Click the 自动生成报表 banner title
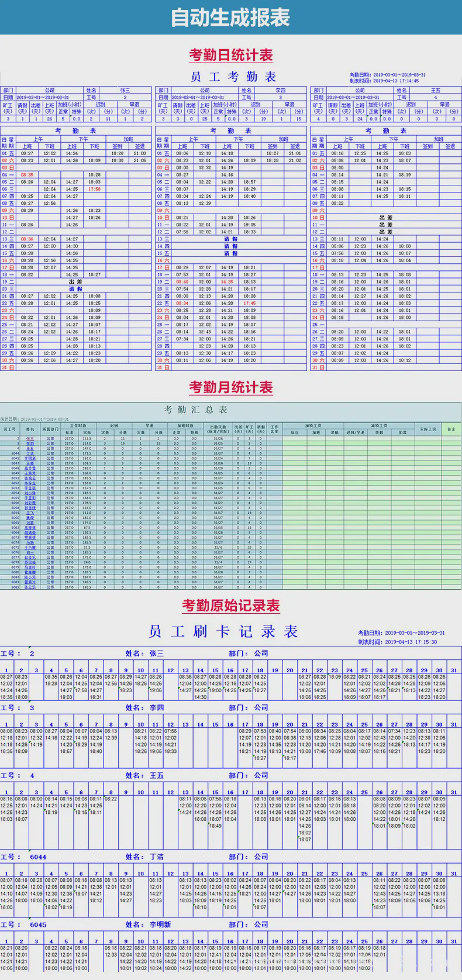 click(230, 17)
